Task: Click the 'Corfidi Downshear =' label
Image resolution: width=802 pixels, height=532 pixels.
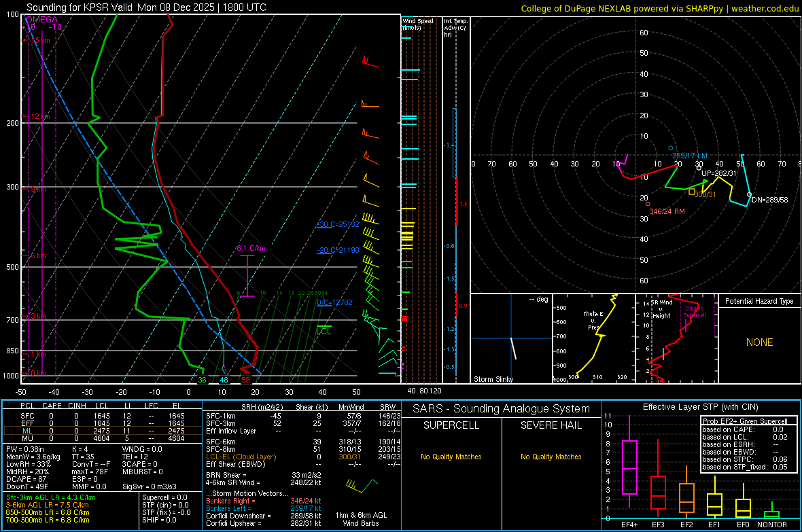Action: 239,516
